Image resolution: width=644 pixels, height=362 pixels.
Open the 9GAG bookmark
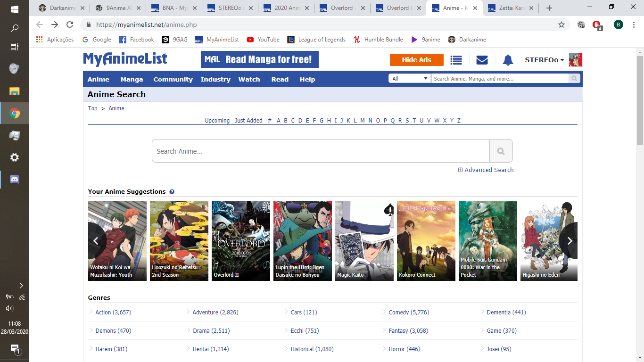[x=174, y=40]
